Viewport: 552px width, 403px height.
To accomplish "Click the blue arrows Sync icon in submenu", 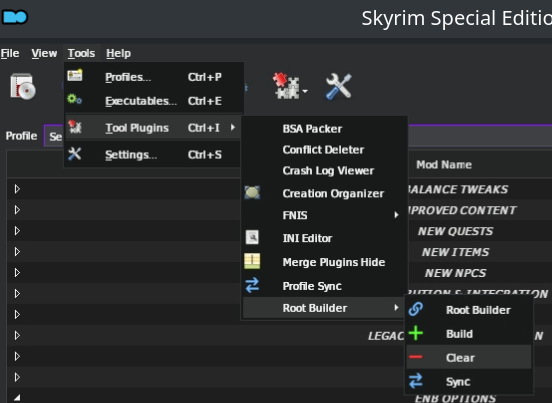I will click(x=416, y=381).
